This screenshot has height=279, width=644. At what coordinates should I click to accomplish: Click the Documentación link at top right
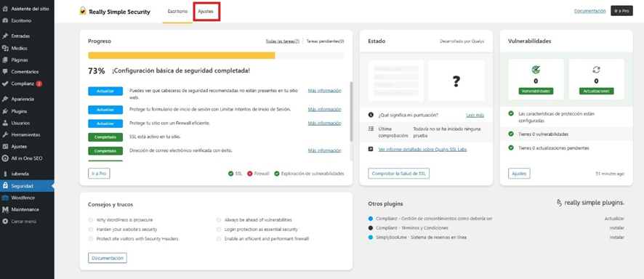(589, 11)
